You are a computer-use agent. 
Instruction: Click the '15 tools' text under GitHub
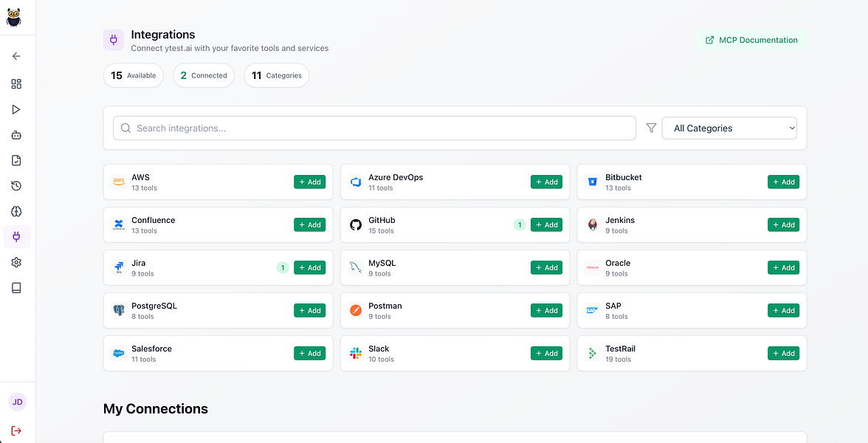(381, 231)
